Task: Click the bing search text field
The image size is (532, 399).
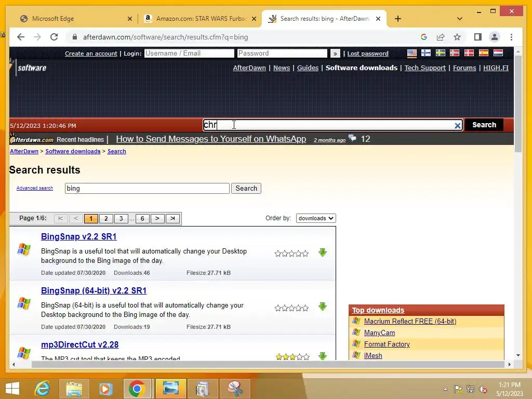Action: point(147,188)
